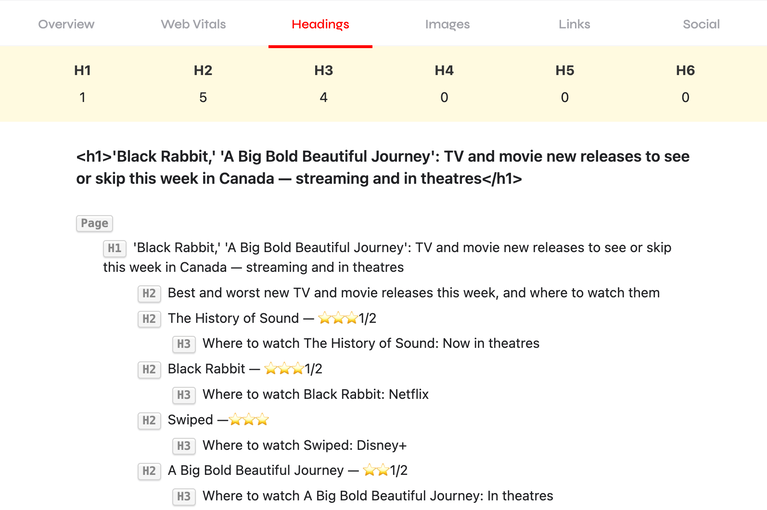Switch to the Web Vitals tab

coord(194,24)
